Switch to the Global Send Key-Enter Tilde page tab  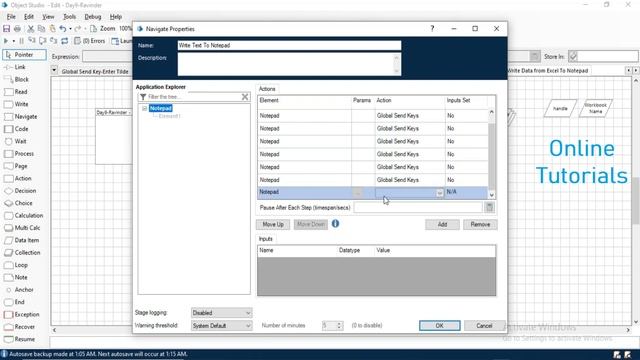click(95, 71)
